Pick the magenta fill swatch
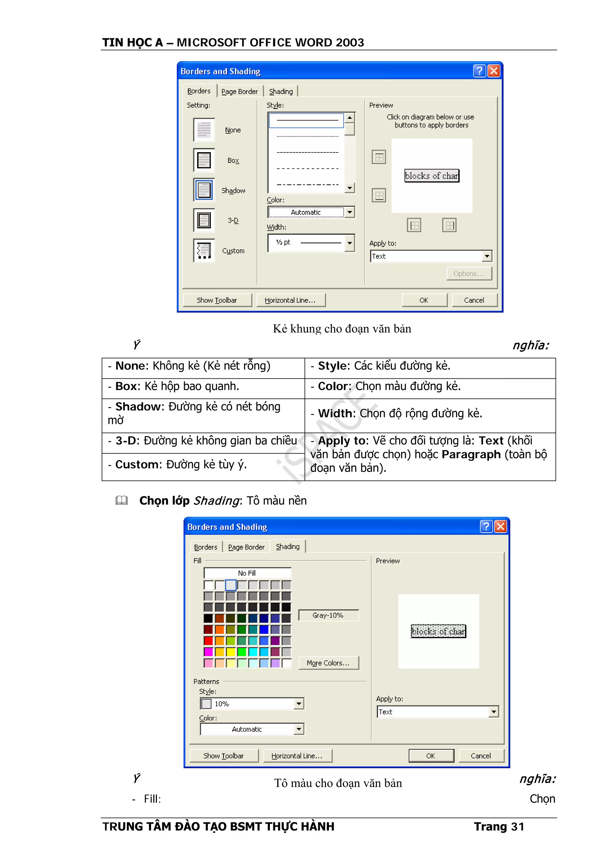The height and width of the screenshot is (868, 614). (x=208, y=651)
